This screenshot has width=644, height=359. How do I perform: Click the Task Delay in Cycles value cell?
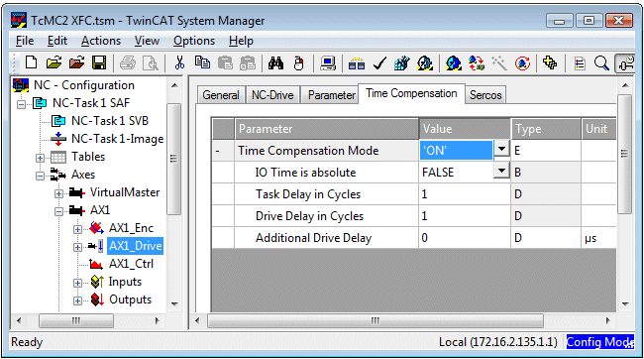pyautogui.click(x=464, y=194)
